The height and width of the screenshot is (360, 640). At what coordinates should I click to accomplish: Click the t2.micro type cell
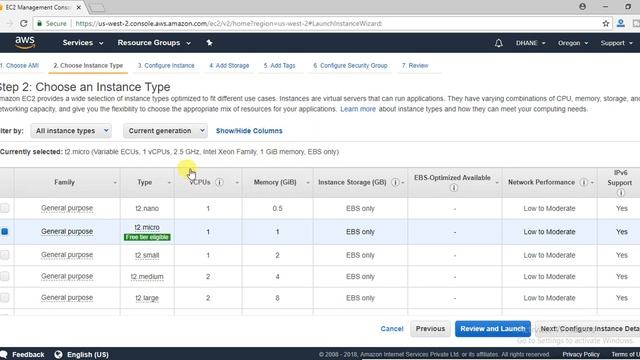147,227
